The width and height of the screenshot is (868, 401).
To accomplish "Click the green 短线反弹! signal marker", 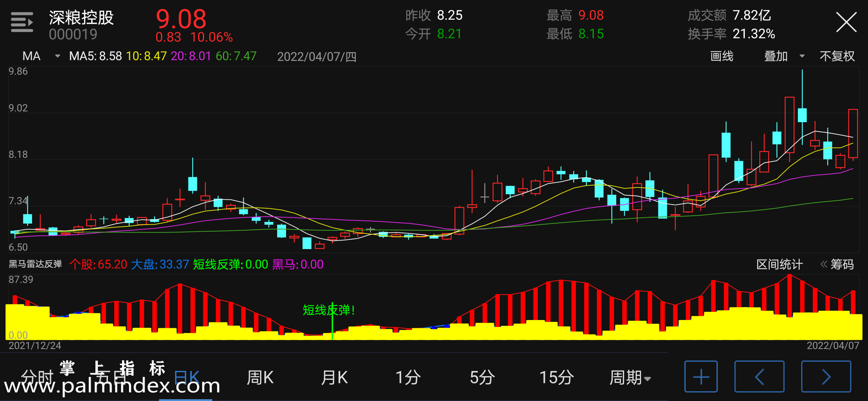I will (329, 310).
